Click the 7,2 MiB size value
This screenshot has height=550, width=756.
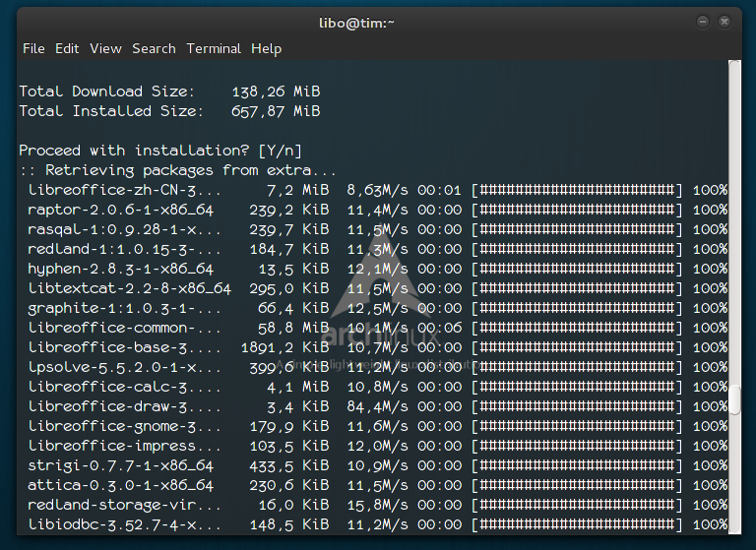pos(298,190)
